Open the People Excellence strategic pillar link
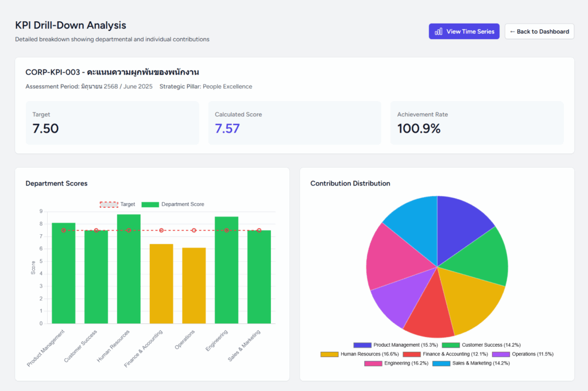 pyautogui.click(x=227, y=87)
